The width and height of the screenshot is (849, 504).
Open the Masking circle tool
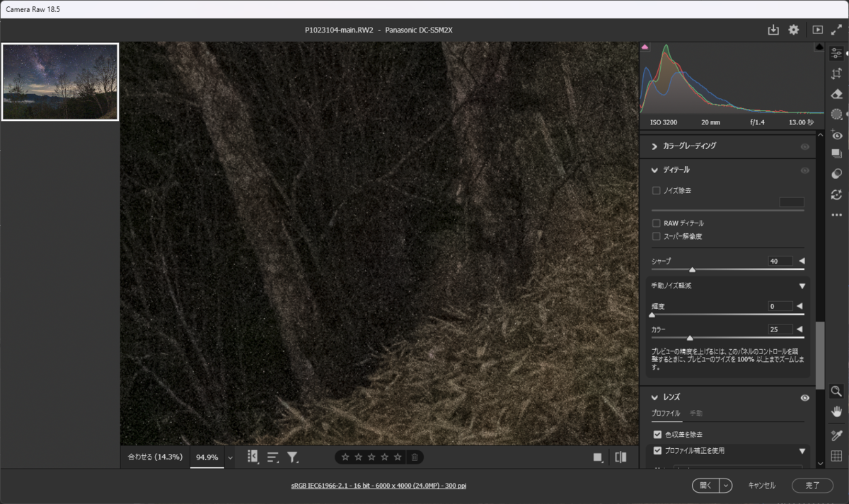[x=836, y=114]
